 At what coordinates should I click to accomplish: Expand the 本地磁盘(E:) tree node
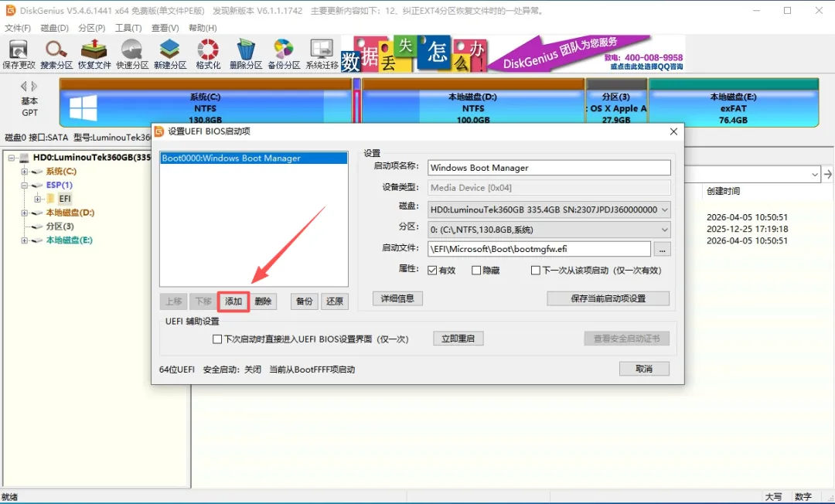point(25,240)
